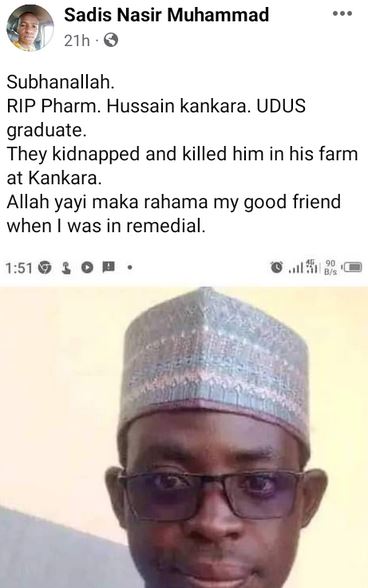The height and width of the screenshot is (588, 368).
Task: Open the photo of the man wearing a cap
Action: click(184, 436)
